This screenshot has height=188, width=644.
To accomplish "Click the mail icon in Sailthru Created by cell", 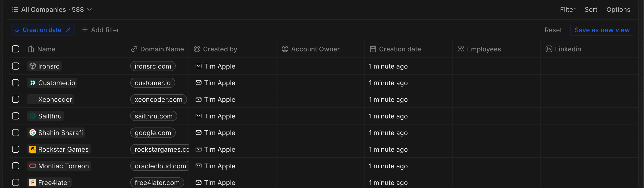I will [x=199, y=116].
